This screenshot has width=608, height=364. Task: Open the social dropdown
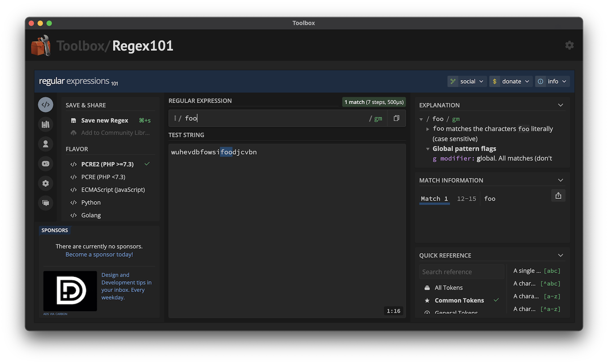click(x=467, y=81)
